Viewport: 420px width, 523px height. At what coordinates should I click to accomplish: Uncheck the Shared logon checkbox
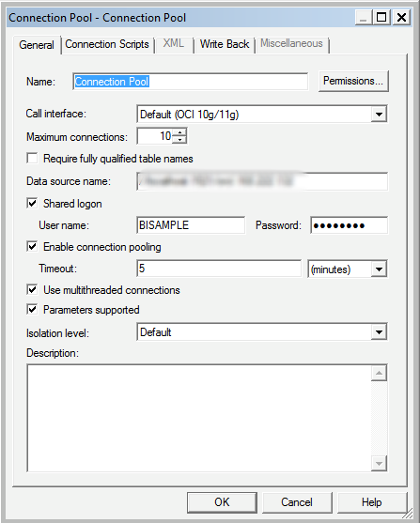pos(32,203)
